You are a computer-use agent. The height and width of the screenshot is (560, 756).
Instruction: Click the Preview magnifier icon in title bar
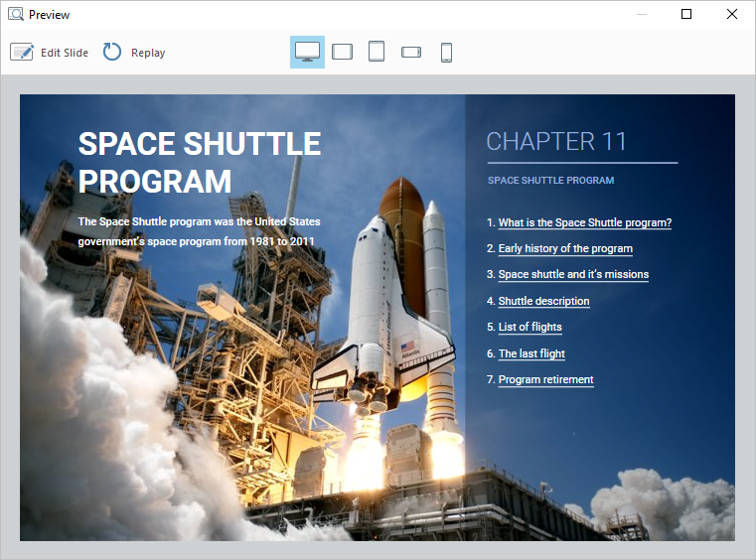click(16, 15)
